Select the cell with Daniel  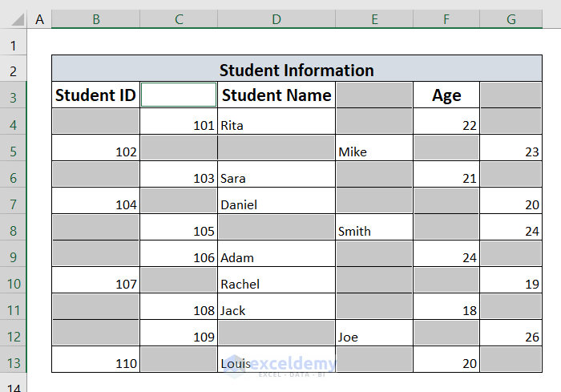pos(276,204)
